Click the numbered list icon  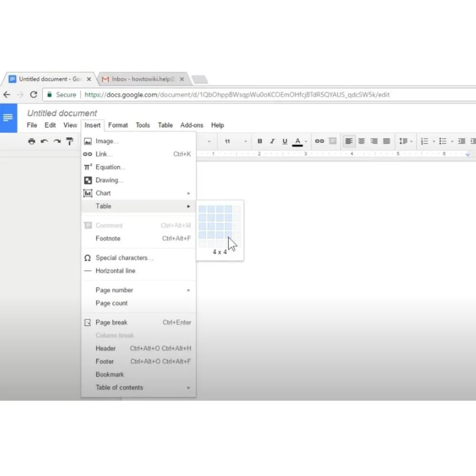[425, 141]
